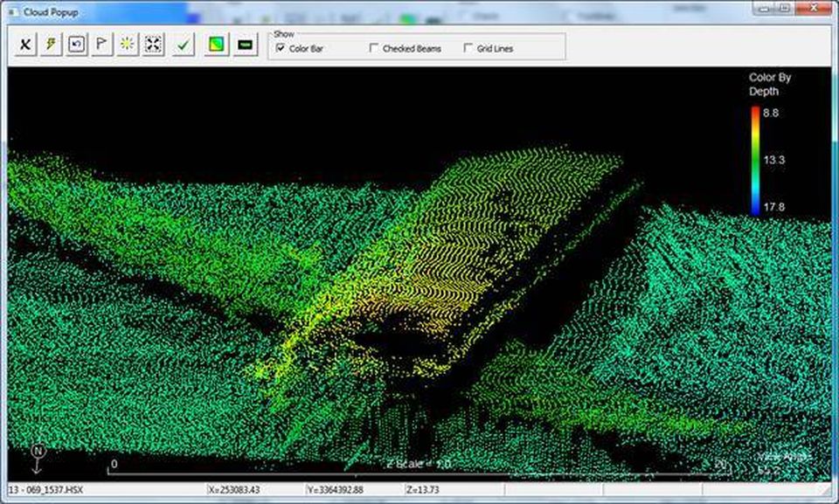This screenshot has height=504, width=839.
Task: Click the north arrow compass indicator
Action: (x=38, y=455)
